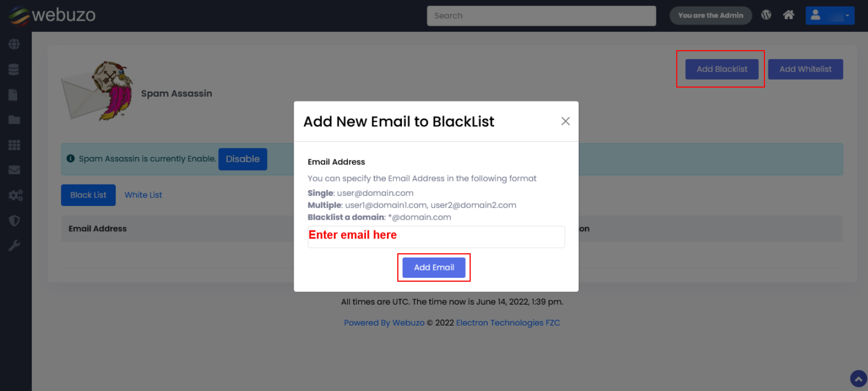Click the wrench tools sidebar icon
868x391 pixels.
14,246
